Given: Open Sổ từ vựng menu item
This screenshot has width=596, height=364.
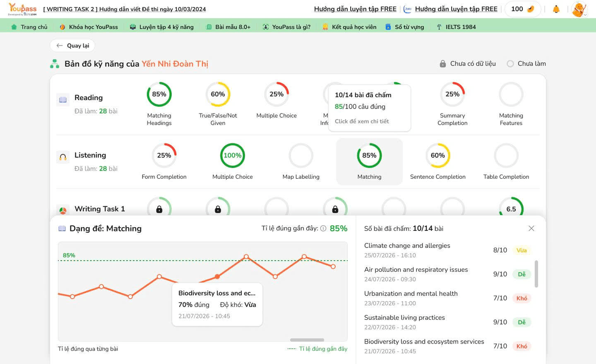Looking at the screenshot, I should click(x=404, y=27).
